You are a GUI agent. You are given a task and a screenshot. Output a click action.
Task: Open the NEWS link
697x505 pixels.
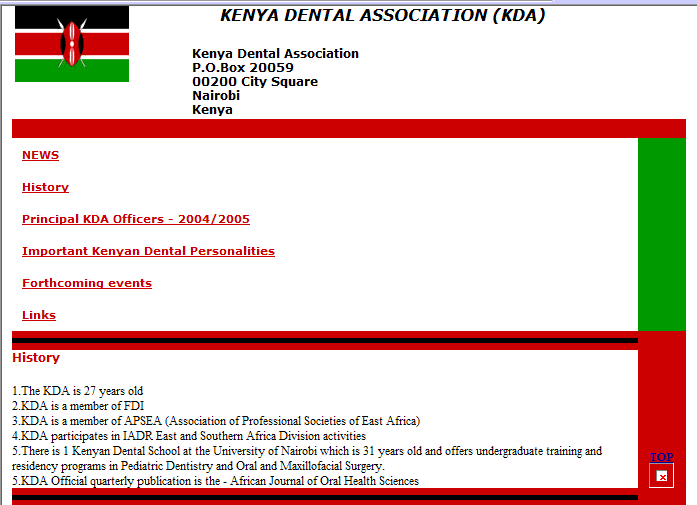tap(40, 155)
